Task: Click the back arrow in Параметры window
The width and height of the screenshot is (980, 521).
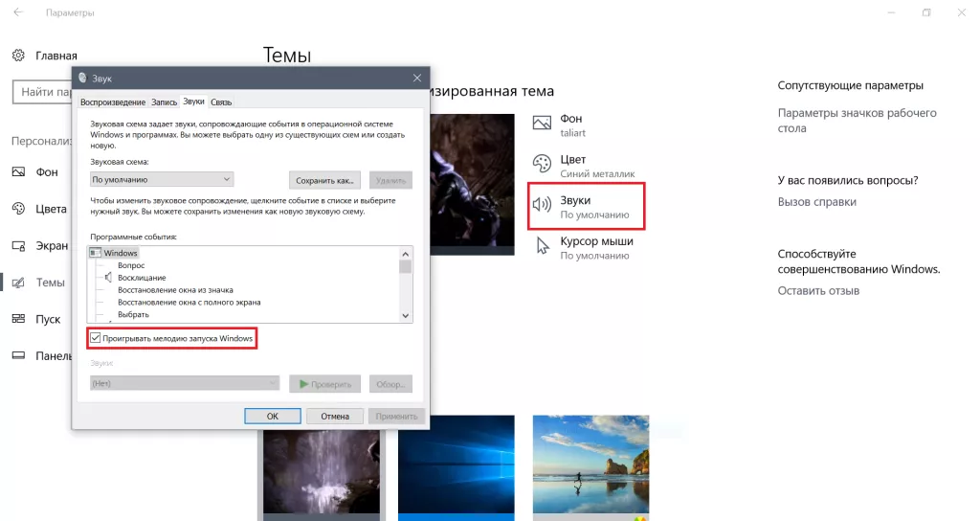Action: tap(18, 11)
